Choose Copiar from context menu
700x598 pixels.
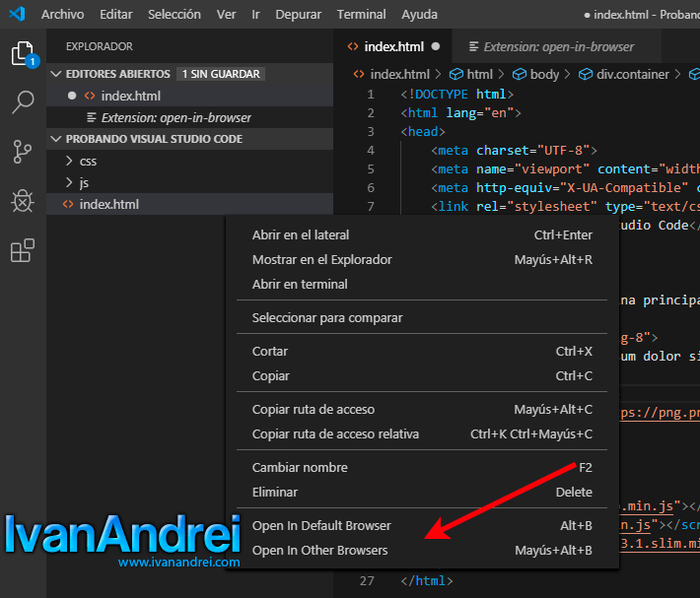422,375
